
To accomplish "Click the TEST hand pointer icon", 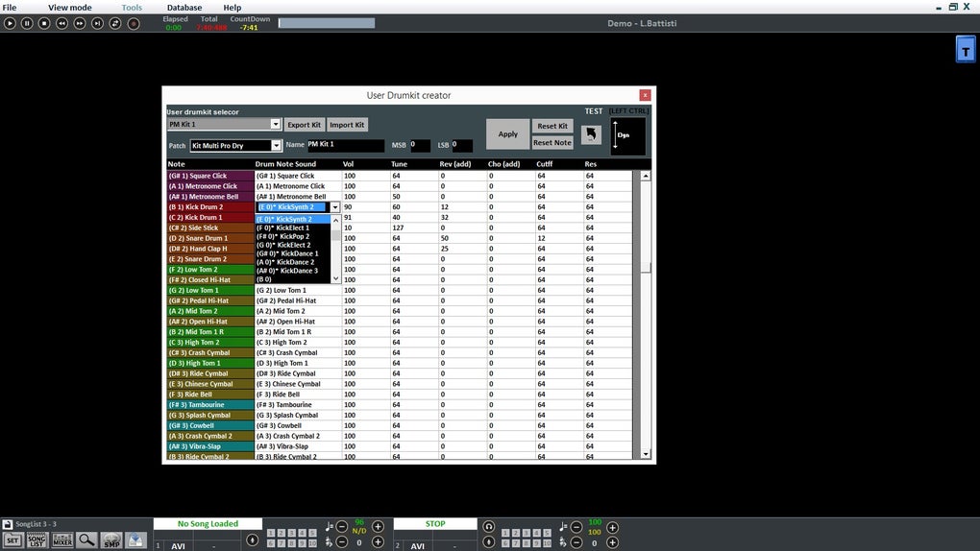I will click(x=591, y=134).
